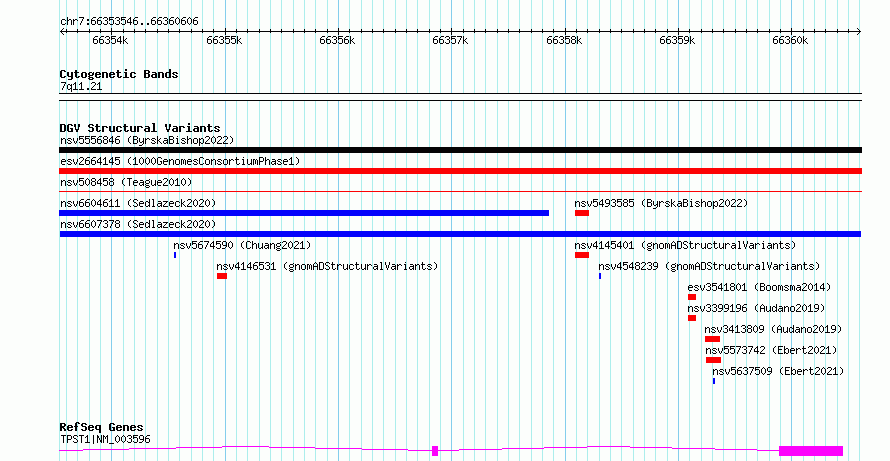This screenshot has width=890, height=461.
Task: Click the esv3541801 red variant block
Action: tap(692, 297)
